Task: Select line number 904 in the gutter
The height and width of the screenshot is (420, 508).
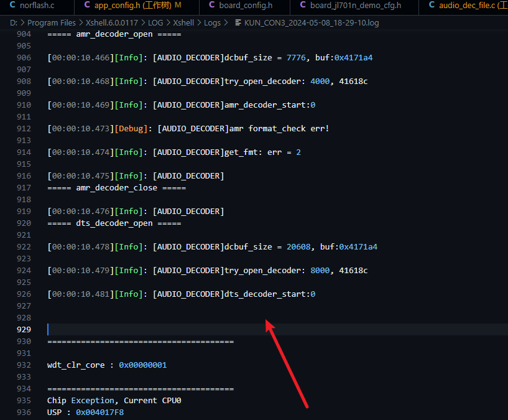Action: pos(24,34)
